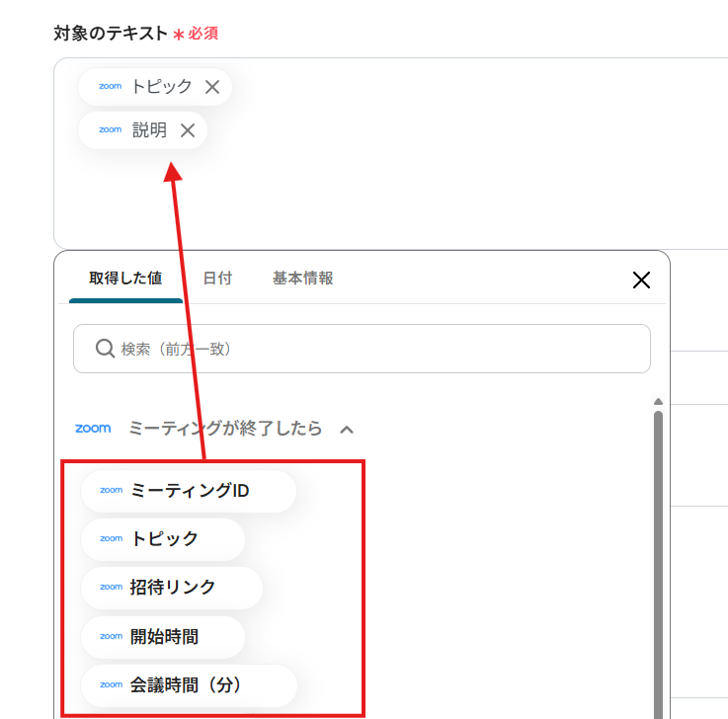Focus the 検索（前方一致）search box

click(x=362, y=349)
